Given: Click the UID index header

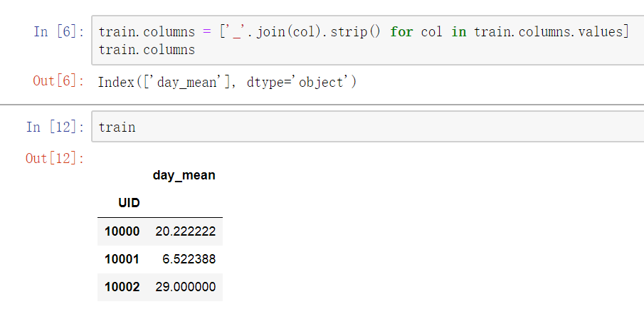Looking at the screenshot, I should pos(129,203).
